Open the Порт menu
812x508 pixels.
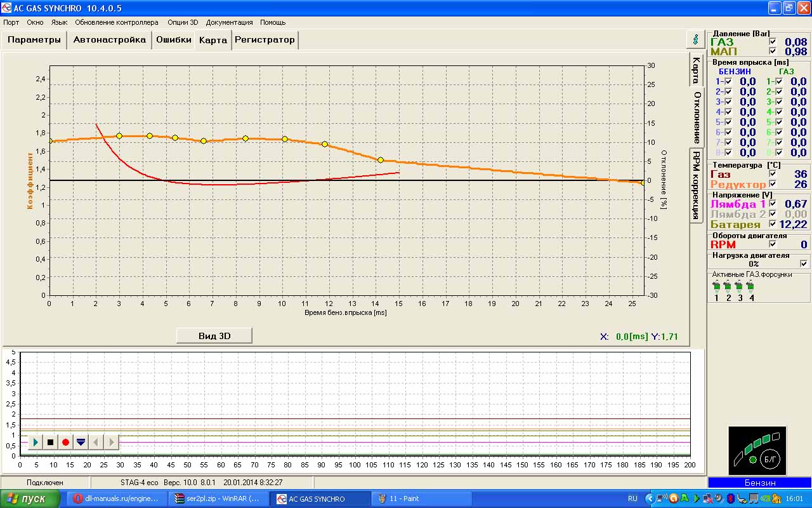coord(11,22)
